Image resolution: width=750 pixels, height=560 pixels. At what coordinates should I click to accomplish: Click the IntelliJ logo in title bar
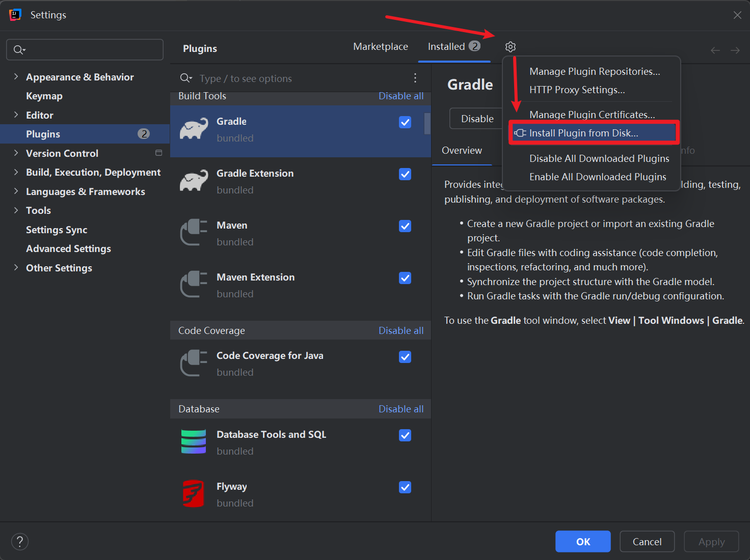[15, 15]
